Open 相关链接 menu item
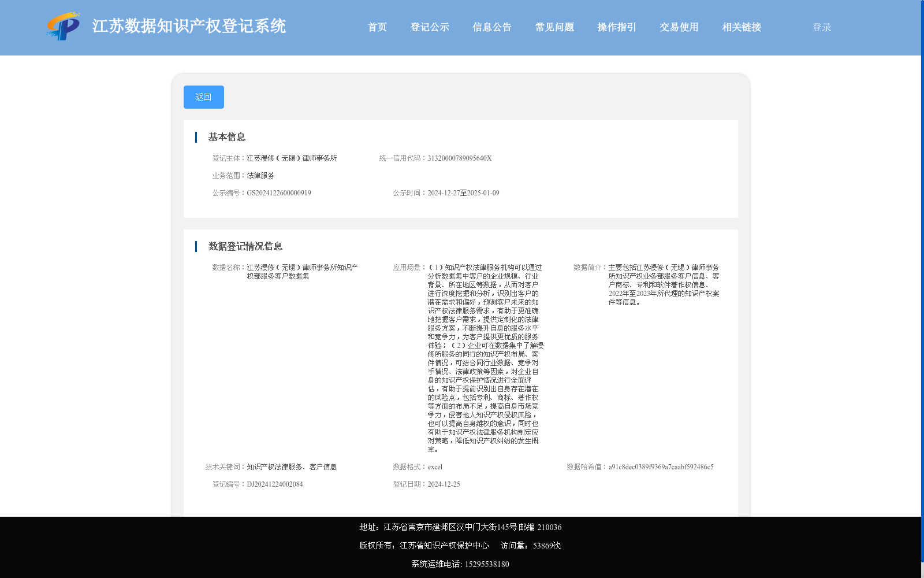 [x=742, y=27]
